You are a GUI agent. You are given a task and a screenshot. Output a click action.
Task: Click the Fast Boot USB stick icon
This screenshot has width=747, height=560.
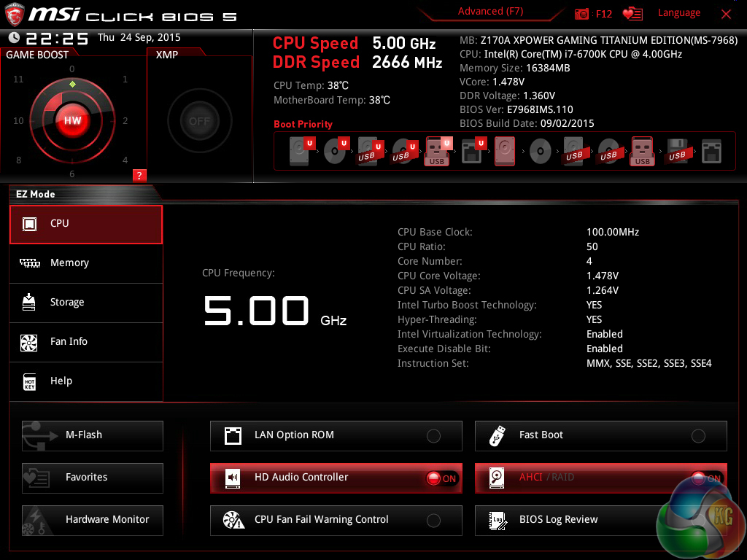coord(498,436)
